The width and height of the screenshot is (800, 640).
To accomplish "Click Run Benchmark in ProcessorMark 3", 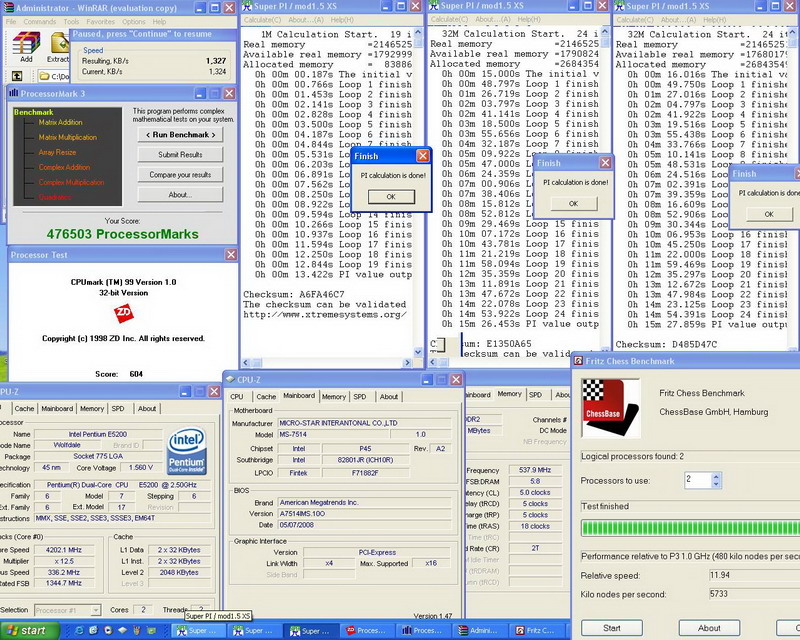I will click(x=180, y=135).
